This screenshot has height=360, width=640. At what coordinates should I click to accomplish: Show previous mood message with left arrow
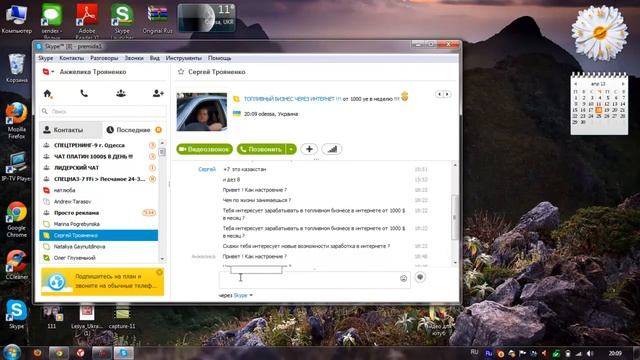point(439,94)
